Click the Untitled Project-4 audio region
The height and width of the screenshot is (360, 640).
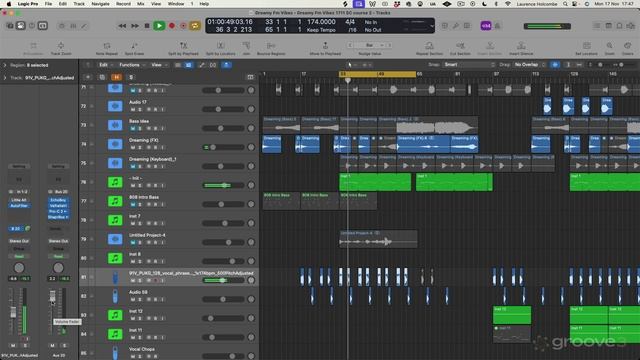378,239
